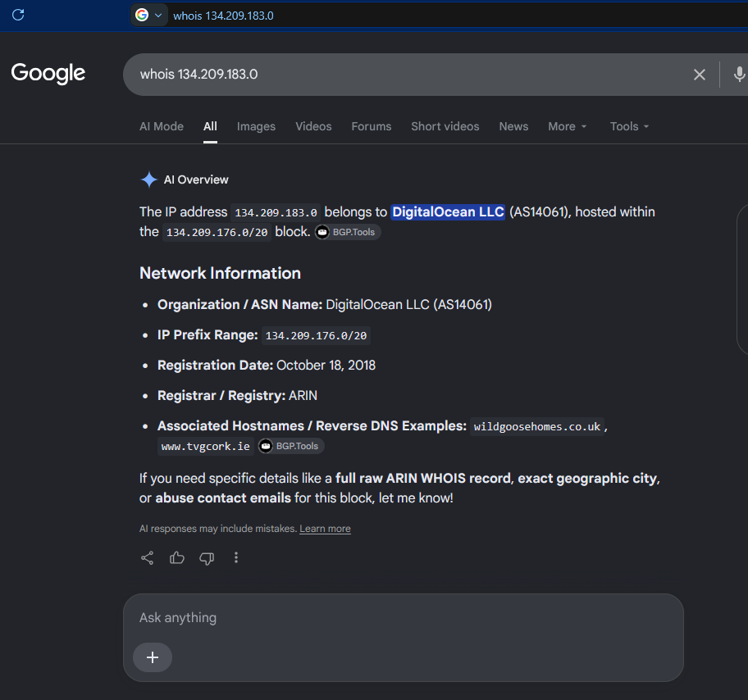The height and width of the screenshot is (700, 748).
Task: Reload the page with the refresh icon
Action: point(18,15)
